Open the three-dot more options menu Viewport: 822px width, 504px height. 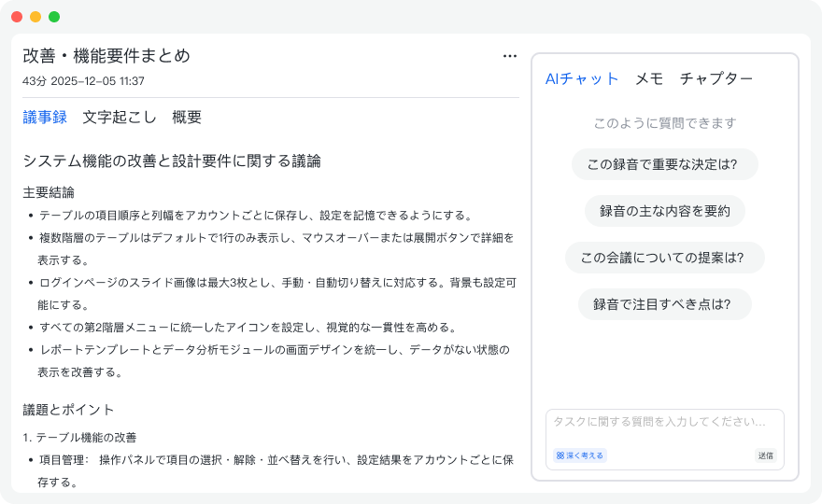(510, 56)
